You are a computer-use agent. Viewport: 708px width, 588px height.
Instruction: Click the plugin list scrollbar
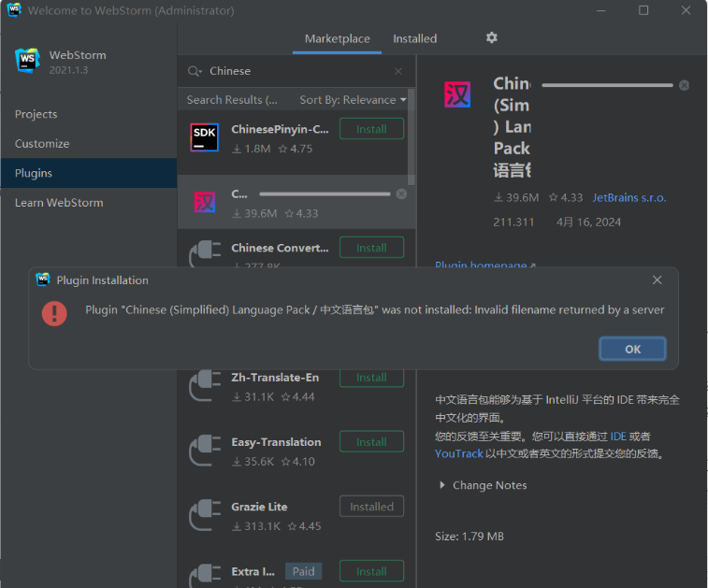pyautogui.click(x=411, y=137)
